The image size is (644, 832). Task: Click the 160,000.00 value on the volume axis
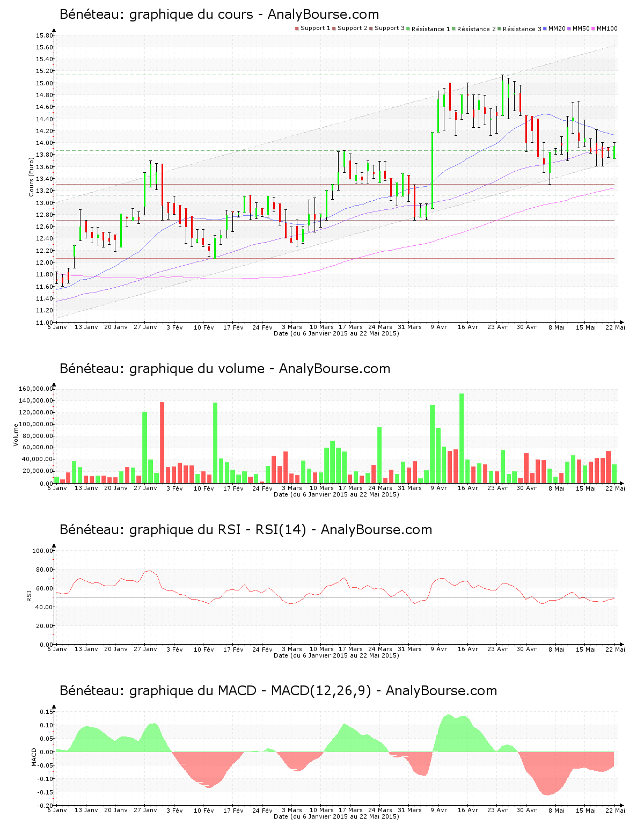tap(36, 389)
